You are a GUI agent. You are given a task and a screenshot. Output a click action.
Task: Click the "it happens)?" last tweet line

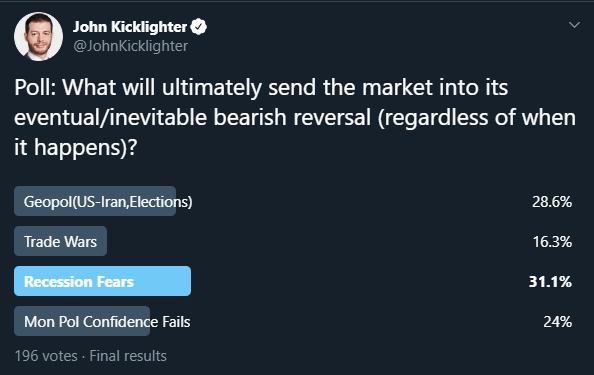click(x=75, y=148)
